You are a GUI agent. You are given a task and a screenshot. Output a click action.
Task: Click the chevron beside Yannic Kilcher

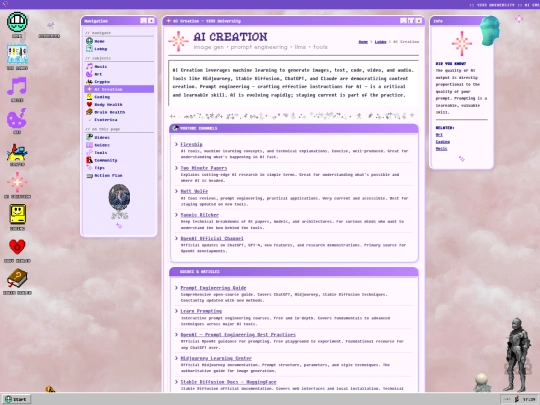click(176, 215)
